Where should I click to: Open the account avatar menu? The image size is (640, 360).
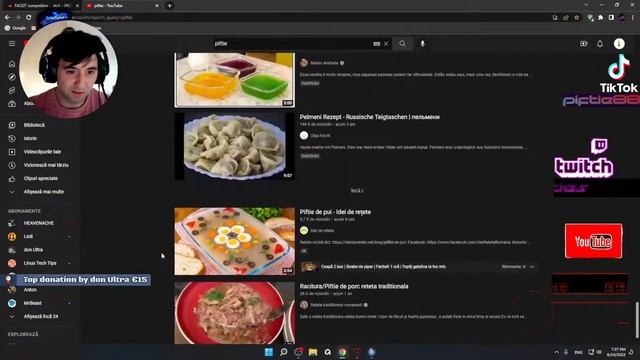coord(619,44)
